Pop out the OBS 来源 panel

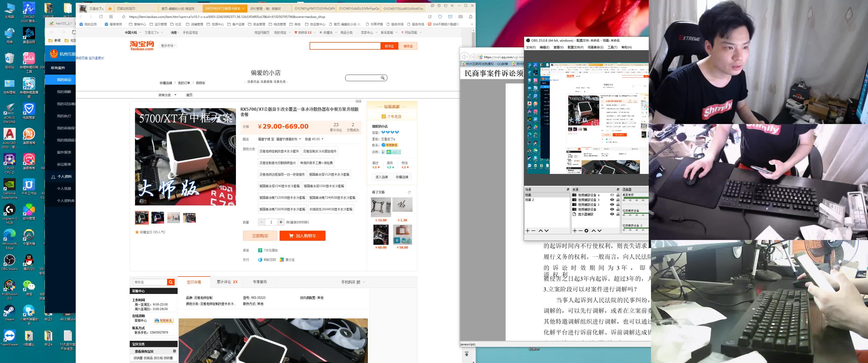[618, 190]
